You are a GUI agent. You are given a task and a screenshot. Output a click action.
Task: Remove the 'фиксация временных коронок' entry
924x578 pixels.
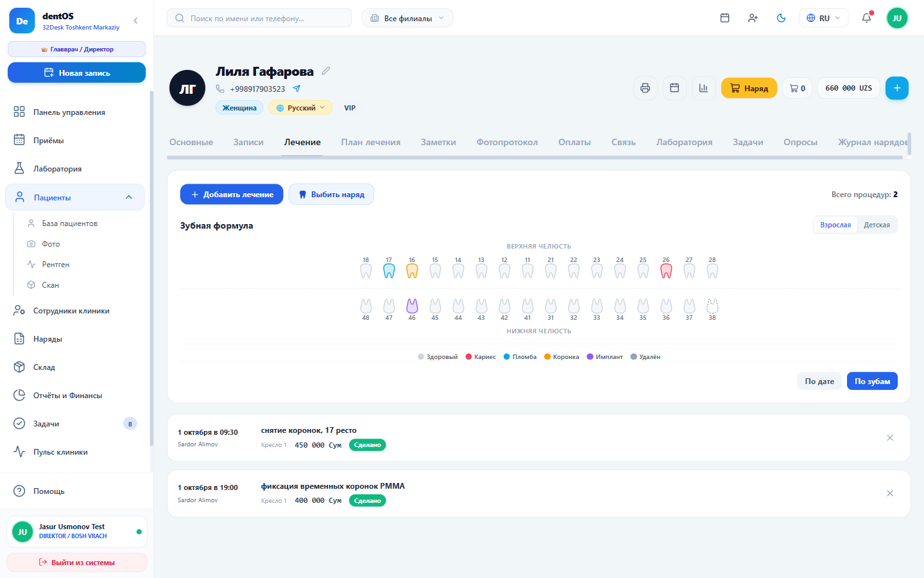click(x=890, y=493)
